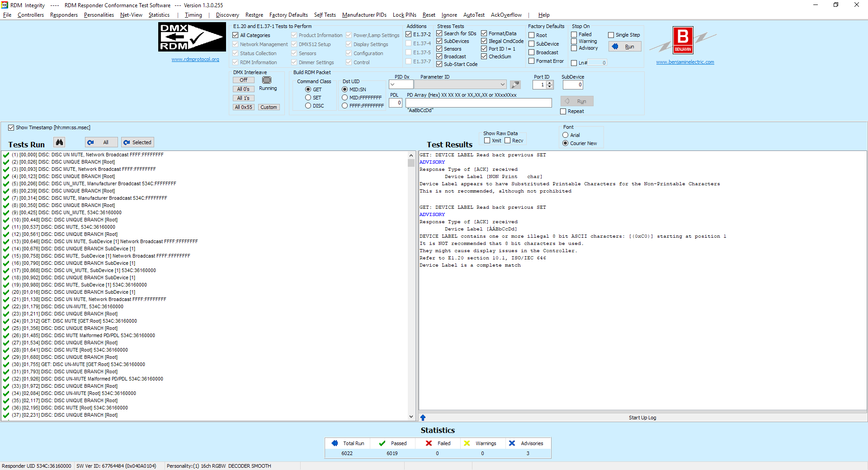Open the Manufacturer PIDs menu
Viewport: 868px width, 470px height.
364,15
